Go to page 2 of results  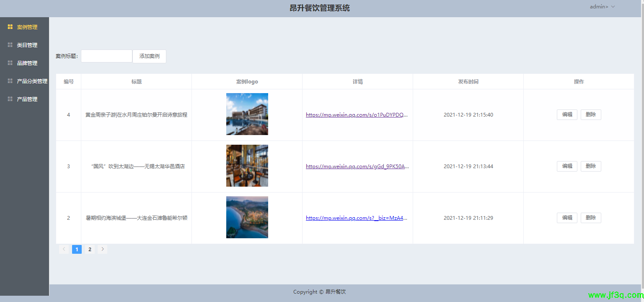[90, 249]
